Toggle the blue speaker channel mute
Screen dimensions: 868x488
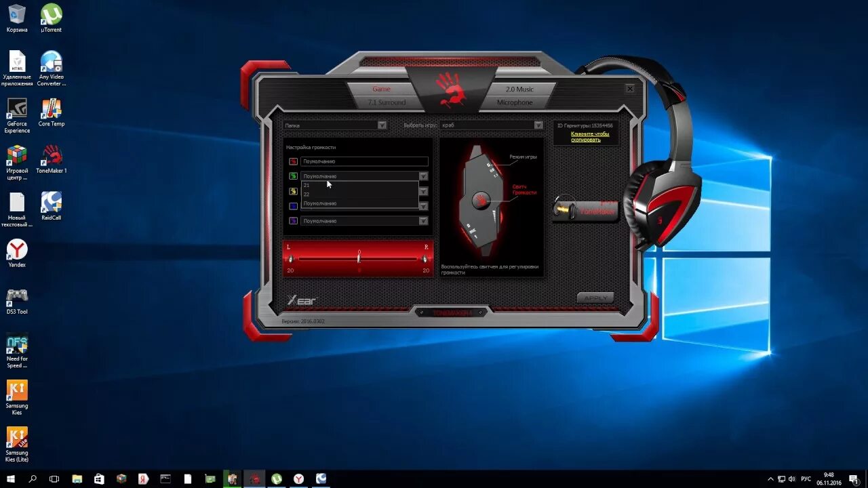click(x=294, y=205)
